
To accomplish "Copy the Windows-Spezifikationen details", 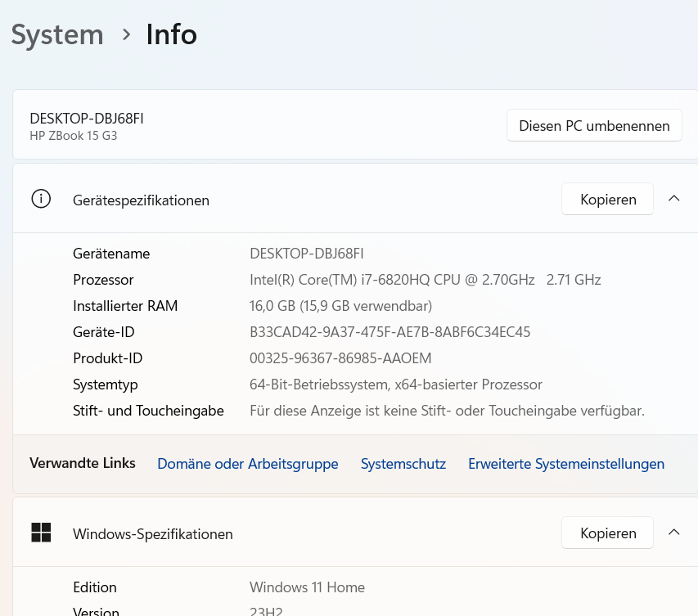I will point(608,533).
